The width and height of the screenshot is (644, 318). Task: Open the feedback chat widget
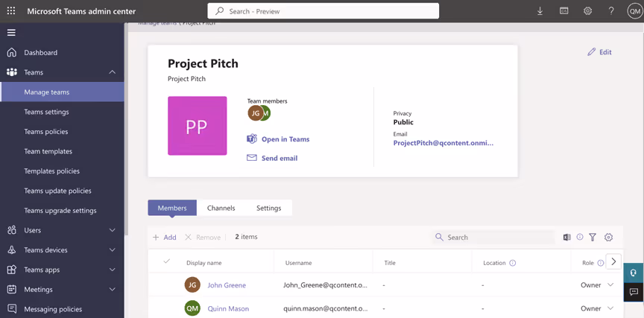634,292
